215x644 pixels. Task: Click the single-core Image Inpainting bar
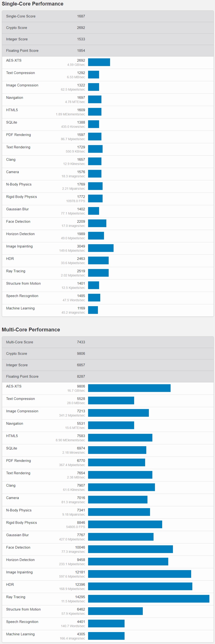point(101,248)
